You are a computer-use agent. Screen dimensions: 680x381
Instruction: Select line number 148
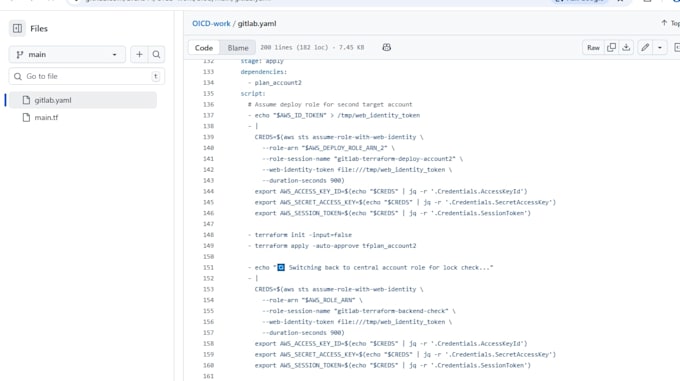(x=209, y=235)
